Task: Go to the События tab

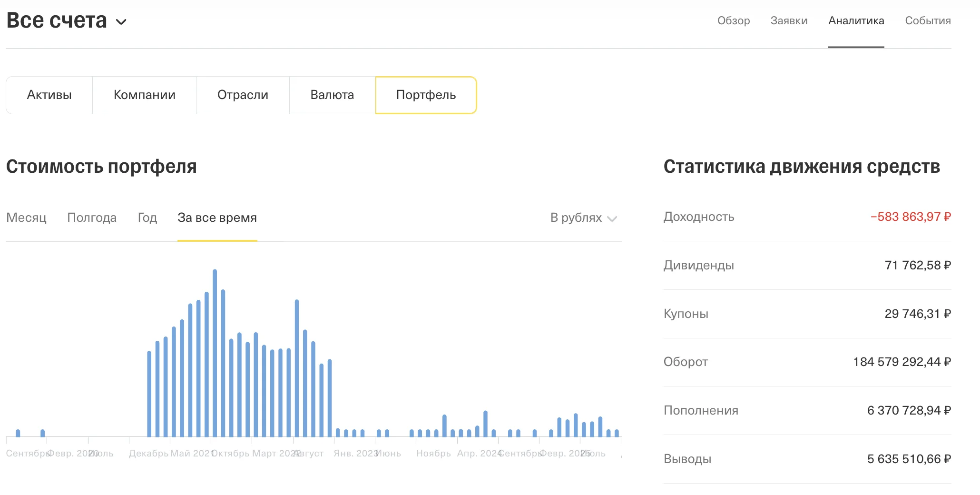Action: 928,20
